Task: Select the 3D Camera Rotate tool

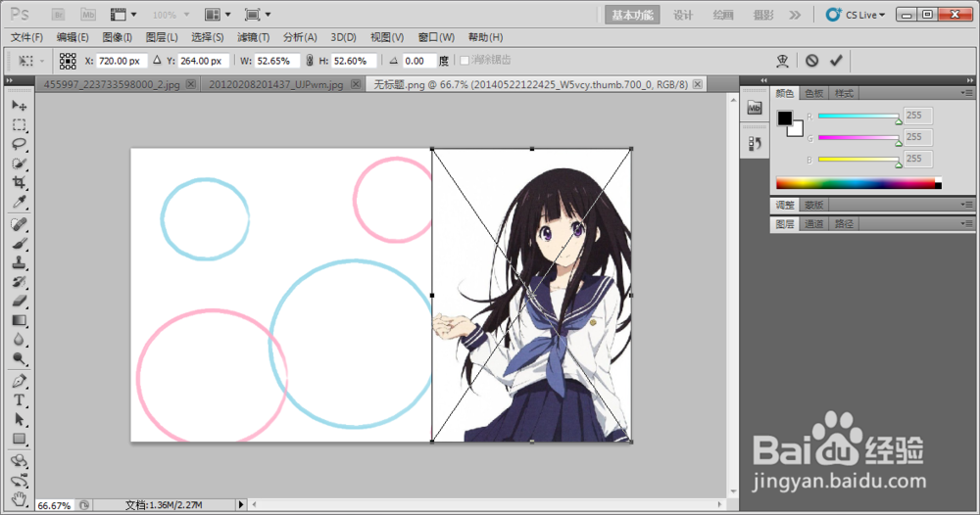Action: (19, 480)
